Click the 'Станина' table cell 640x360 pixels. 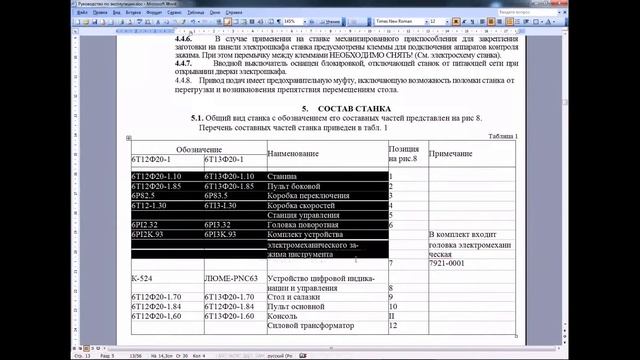[327, 176]
